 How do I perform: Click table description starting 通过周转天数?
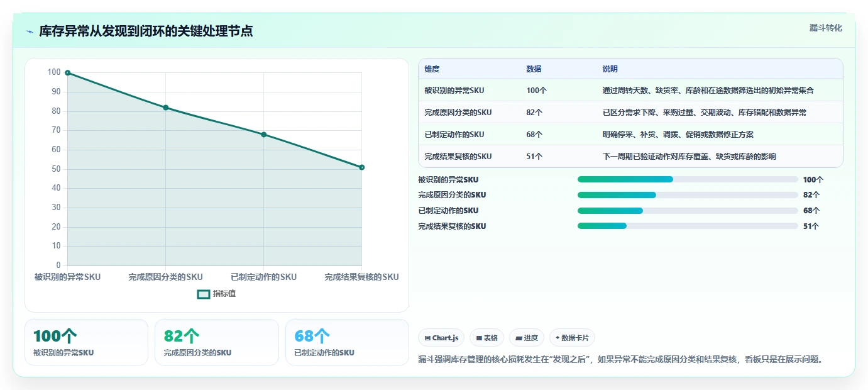[x=708, y=91]
